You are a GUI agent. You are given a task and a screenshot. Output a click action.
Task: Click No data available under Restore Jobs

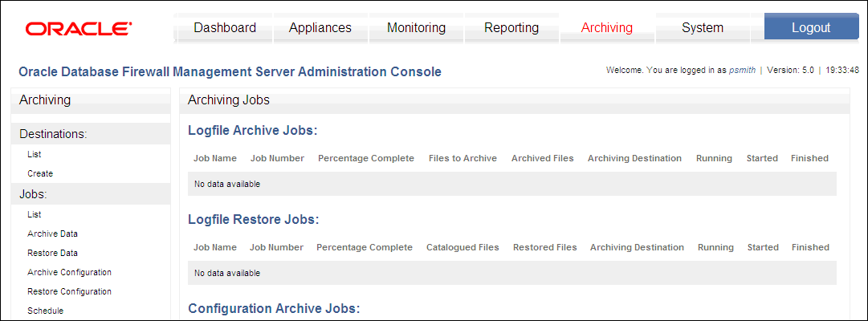[227, 273]
